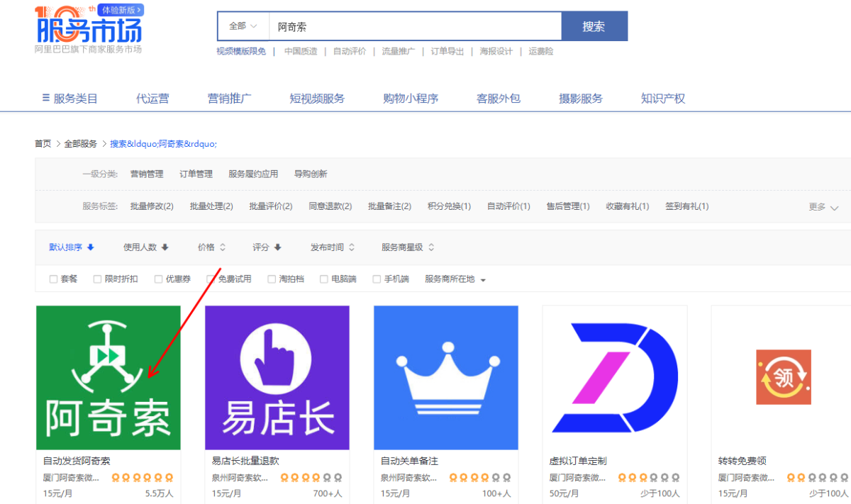851x504 pixels.
Task: Filter by category 服务履约应用
Action: click(x=253, y=174)
